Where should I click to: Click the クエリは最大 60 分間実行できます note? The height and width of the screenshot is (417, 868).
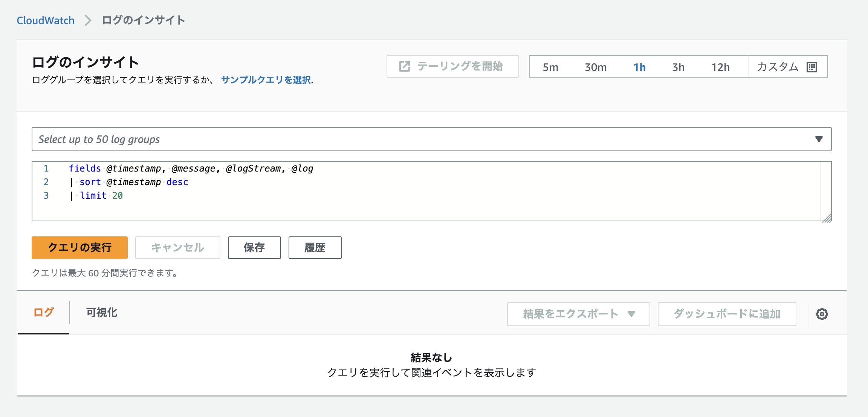pyautogui.click(x=105, y=273)
